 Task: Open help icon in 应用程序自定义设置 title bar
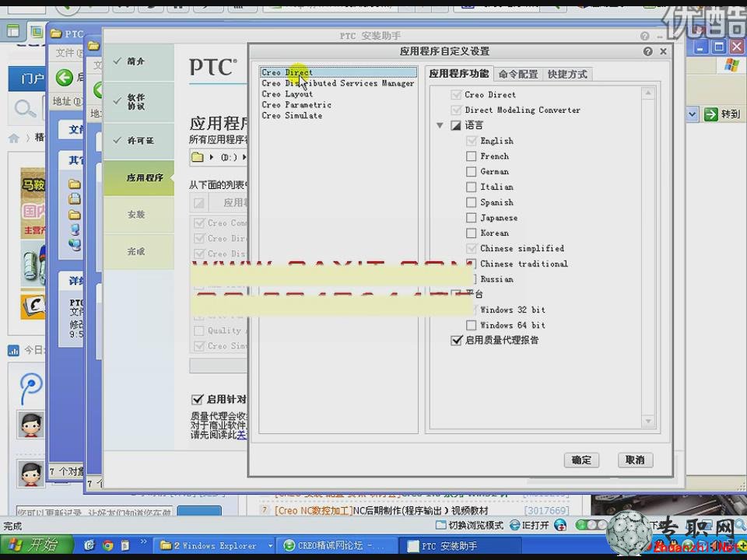(648, 51)
